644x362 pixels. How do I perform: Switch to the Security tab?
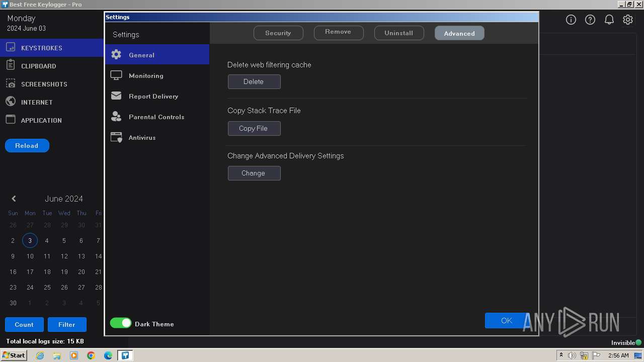click(x=278, y=33)
